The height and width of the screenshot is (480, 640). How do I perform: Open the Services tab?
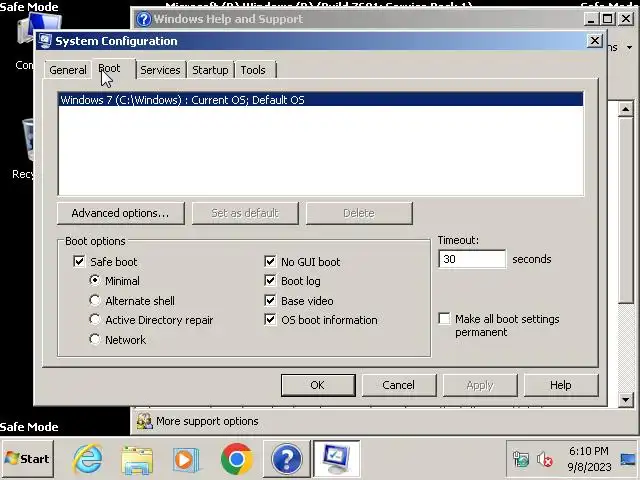click(160, 70)
